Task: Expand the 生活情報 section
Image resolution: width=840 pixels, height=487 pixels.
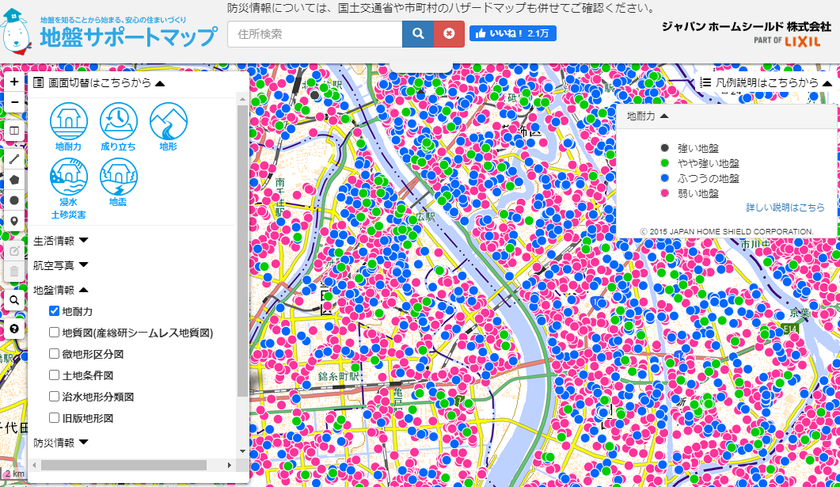Action: point(61,240)
